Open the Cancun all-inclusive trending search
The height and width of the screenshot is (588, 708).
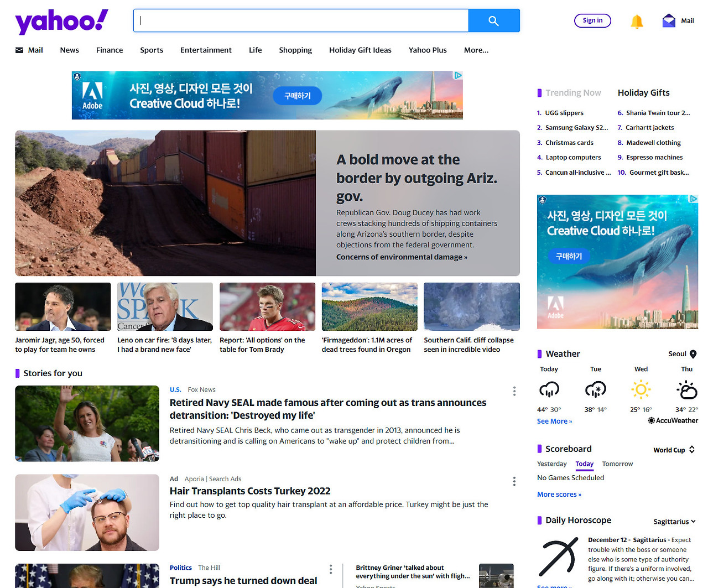[x=578, y=173]
